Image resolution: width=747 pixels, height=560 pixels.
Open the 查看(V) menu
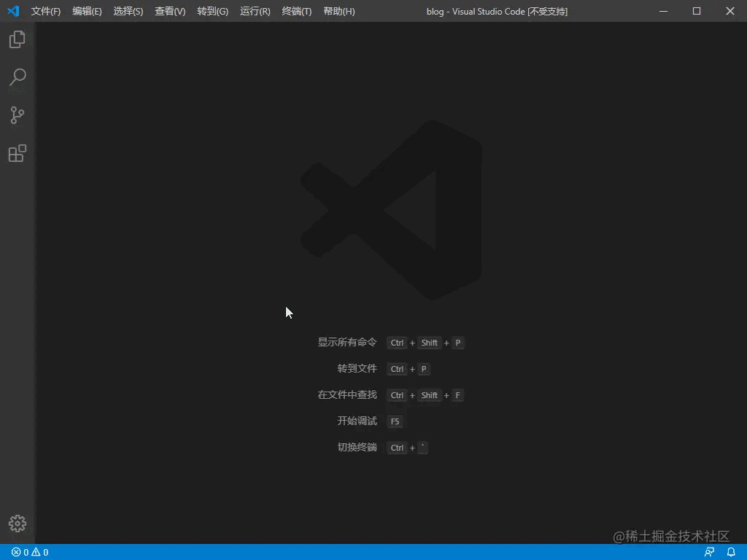tap(169, 11)
